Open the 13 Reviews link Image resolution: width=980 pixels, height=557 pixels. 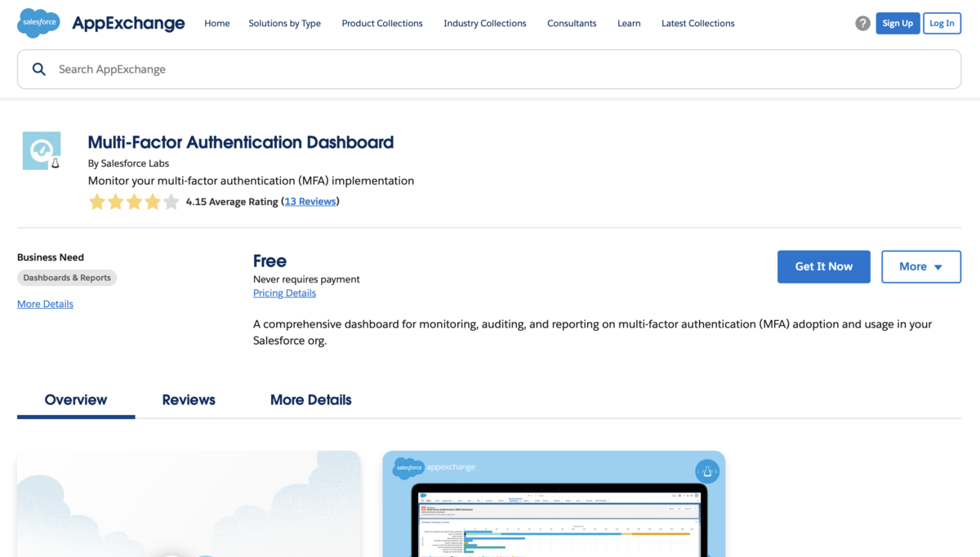coord(310,201)
